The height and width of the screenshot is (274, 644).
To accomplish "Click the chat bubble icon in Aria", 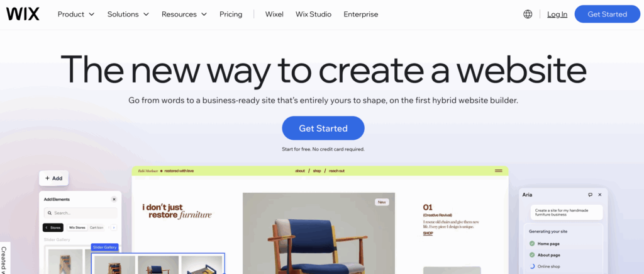I will click(590, 195).
